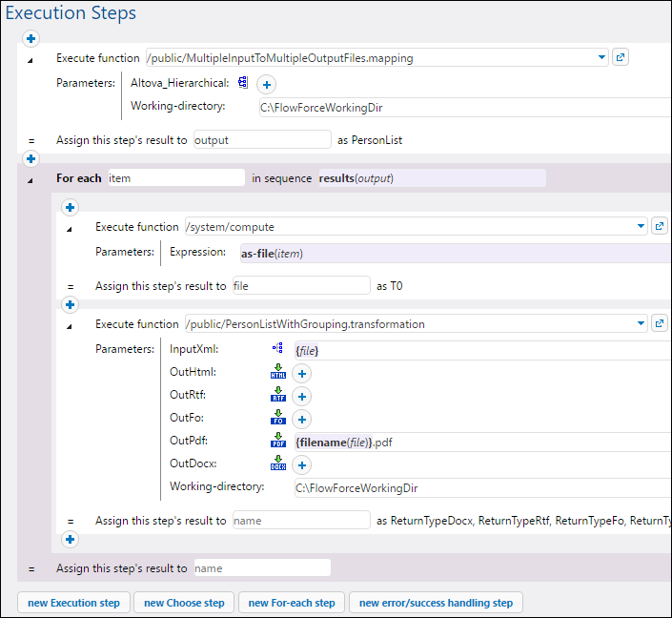Open dropdown for /system/compute function
Image resolution: width=672 pixels, height=618 pixels.
point(641,227)
